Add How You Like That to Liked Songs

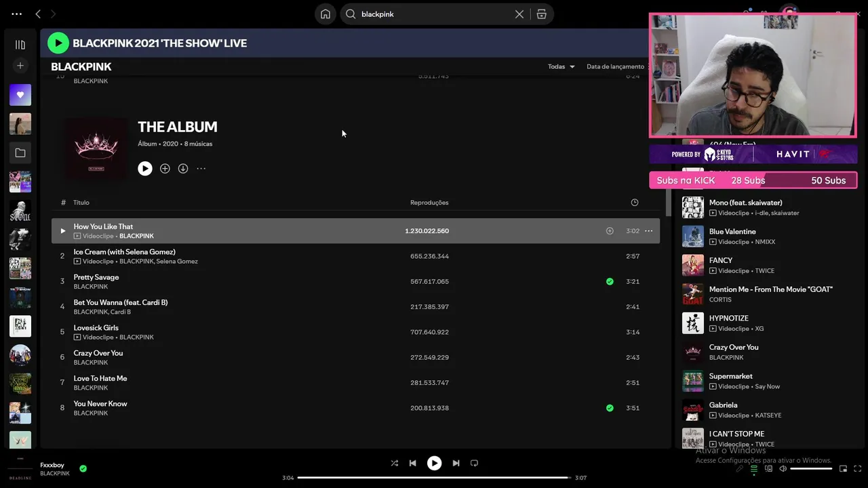point(610,231)
